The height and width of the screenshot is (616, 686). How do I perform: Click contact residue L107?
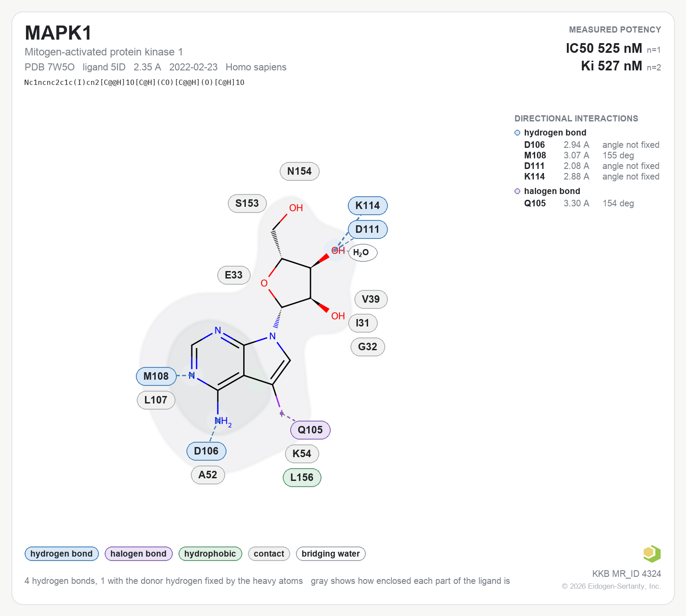[x=156, y=400]
